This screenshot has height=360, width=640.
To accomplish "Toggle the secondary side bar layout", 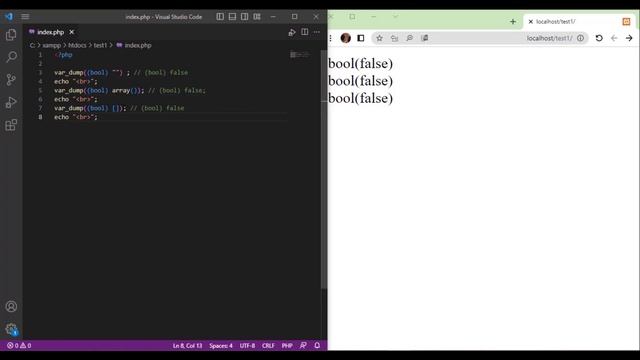I will pyautogui.click(x=244, y=16).
